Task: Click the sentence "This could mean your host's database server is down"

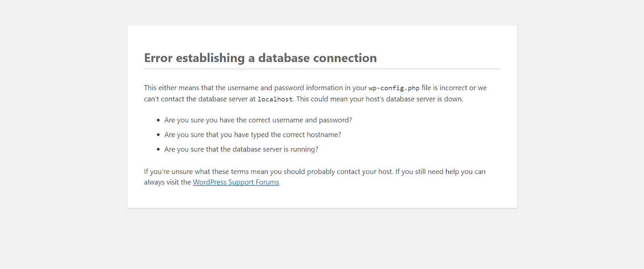Action: pos(379,99)
